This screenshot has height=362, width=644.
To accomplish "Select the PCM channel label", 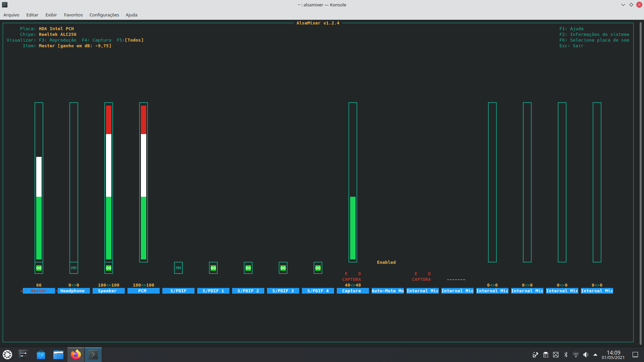I will (x=144, y=291).
